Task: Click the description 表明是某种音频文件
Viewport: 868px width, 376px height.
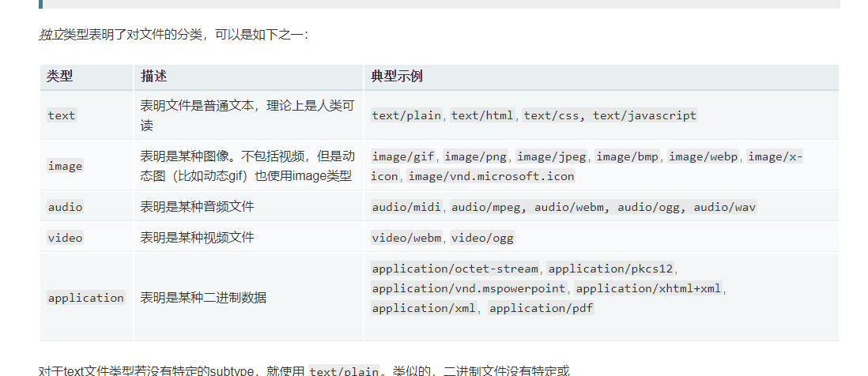Action: 197,207
